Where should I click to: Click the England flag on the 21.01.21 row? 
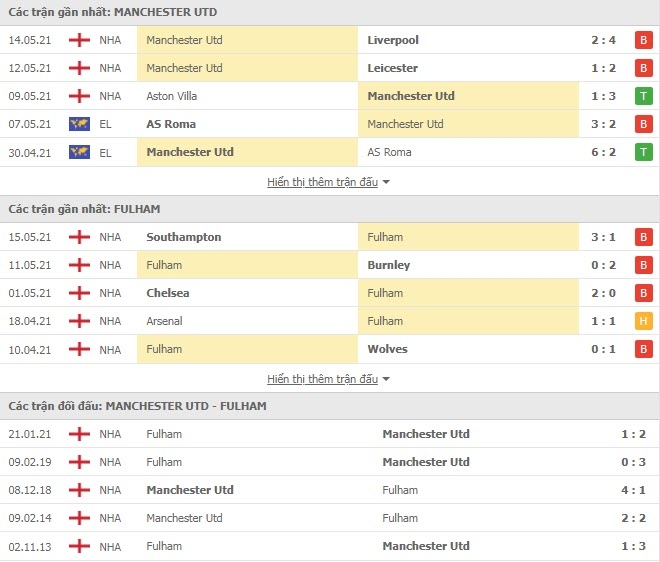tap(79, 434)
